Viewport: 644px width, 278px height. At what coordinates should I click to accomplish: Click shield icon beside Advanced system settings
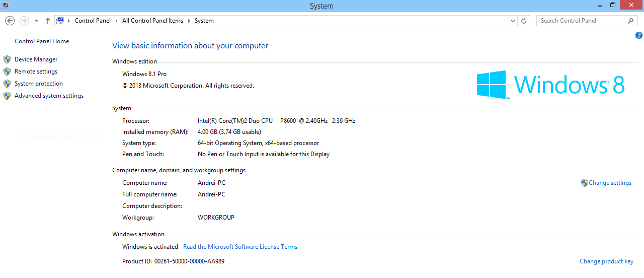(x=7, y=96)
